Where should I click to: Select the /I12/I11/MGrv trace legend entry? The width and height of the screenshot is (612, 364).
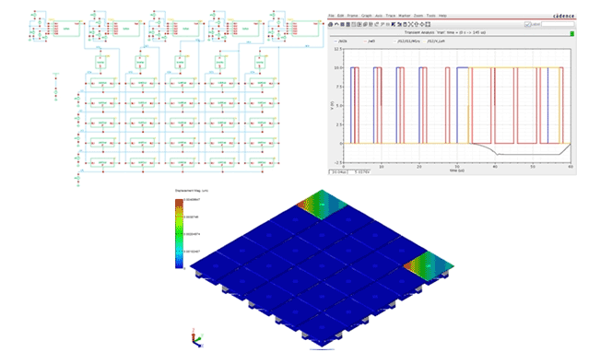(406, 41)
